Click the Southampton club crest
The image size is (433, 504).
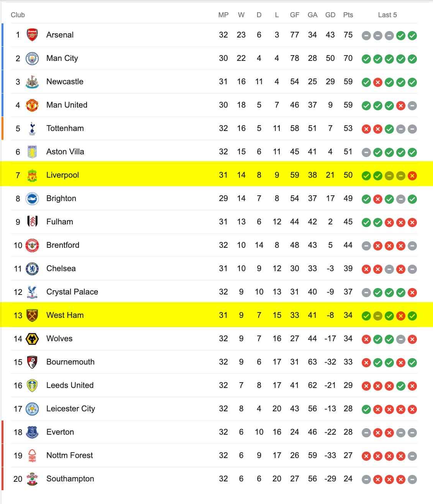click(32, 479)
